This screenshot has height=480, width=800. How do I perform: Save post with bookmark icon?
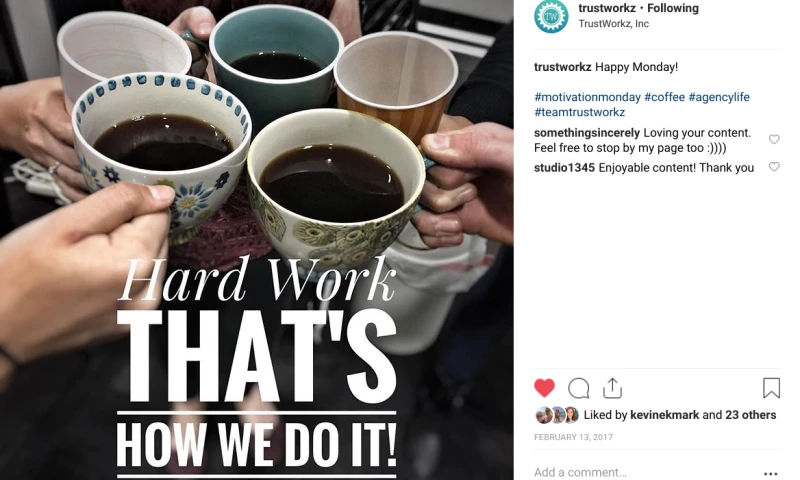[x=771, y=388]
